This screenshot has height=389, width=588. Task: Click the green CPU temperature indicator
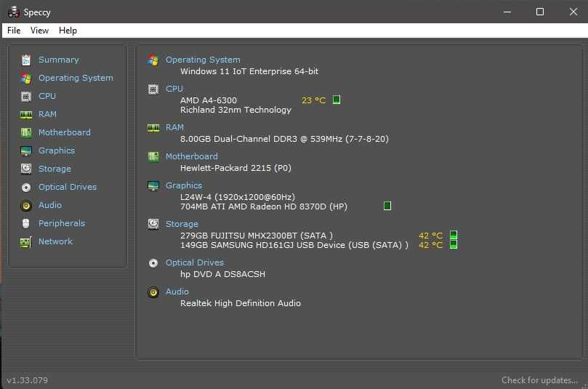[337, 100]
